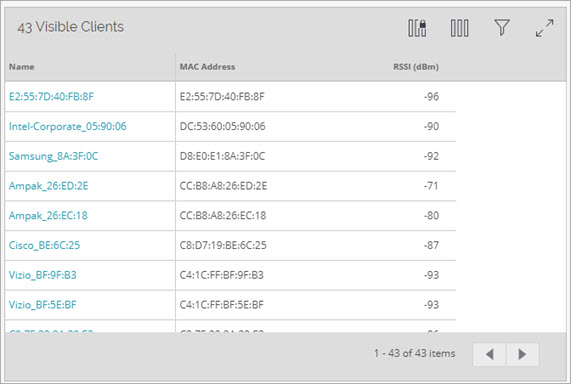Select MAC address CC:B8:A8:26:ED:2E
The width and height of the screenshot is (571, 384).
point(223,186)
